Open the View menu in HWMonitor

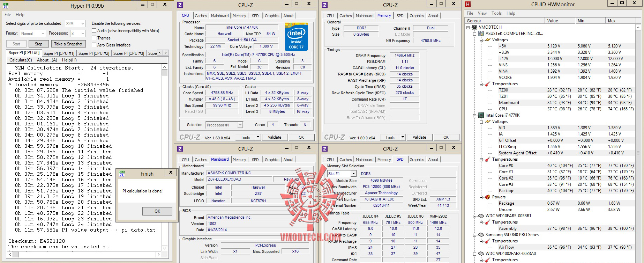coord(482,13)
